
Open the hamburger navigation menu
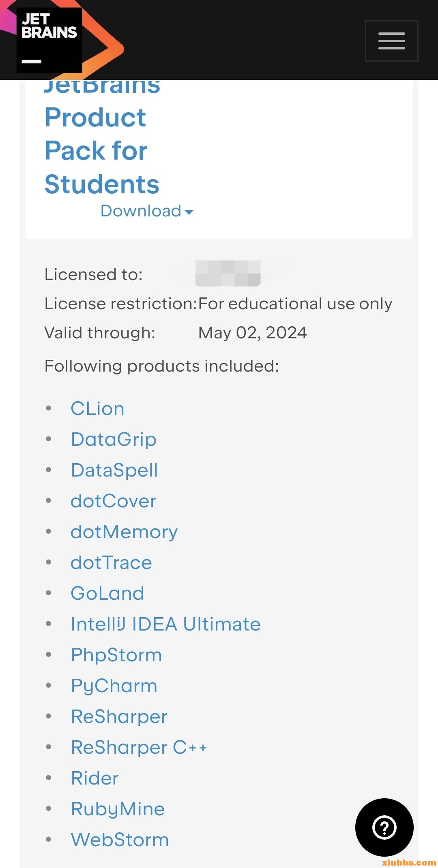pyautogui.click(x=391, y=41)
